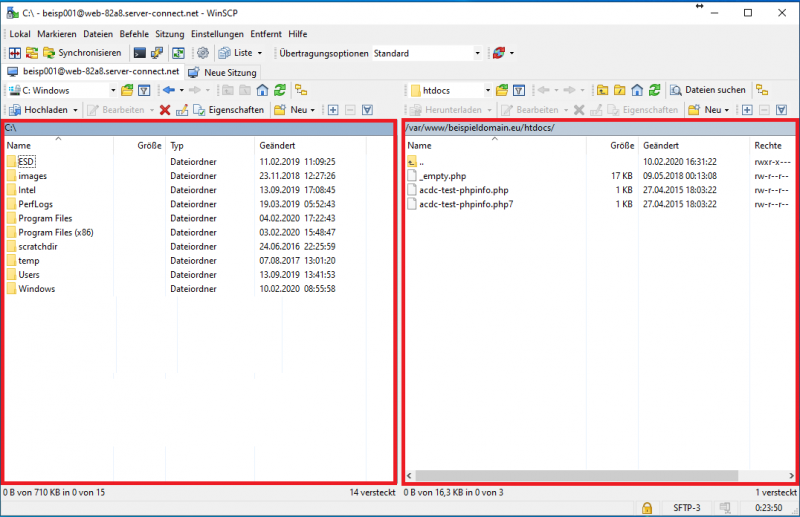Open local Eigenschaften properties

(229, 110)
